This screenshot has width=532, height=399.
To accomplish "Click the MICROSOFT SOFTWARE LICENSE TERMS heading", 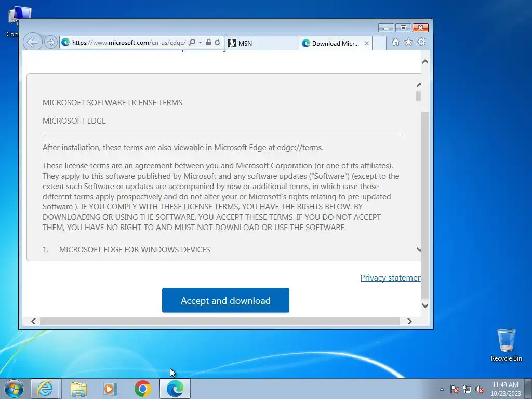I will point(112,103).
